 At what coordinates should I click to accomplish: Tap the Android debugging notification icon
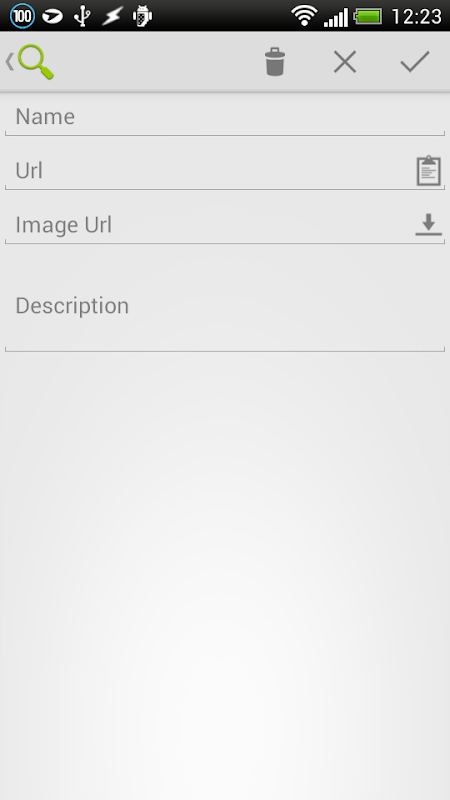[x=142, y=16]
